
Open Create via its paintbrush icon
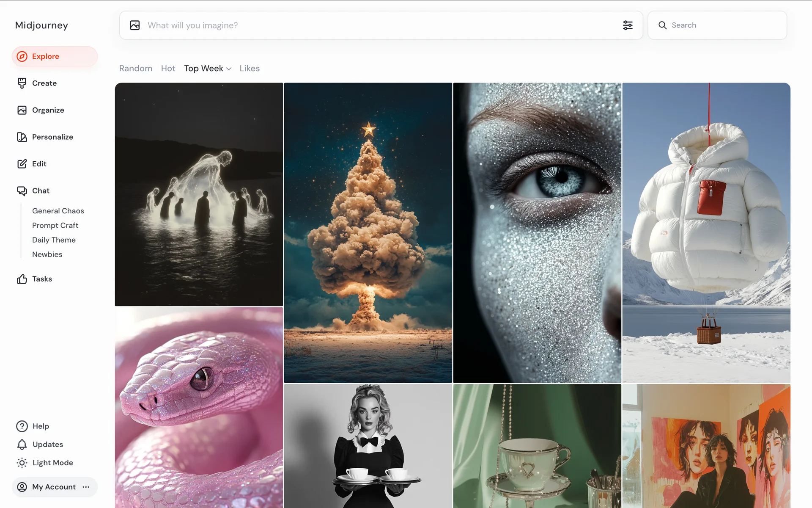[22, 83]
